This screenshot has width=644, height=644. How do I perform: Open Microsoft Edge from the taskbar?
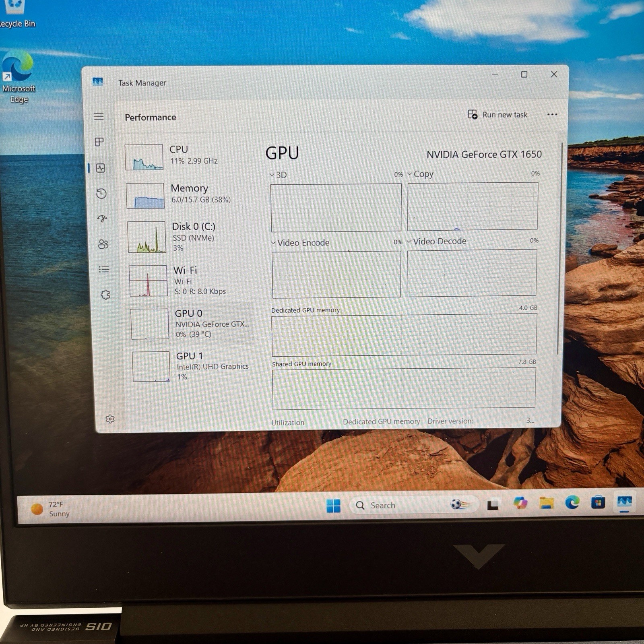click(572, 502)
